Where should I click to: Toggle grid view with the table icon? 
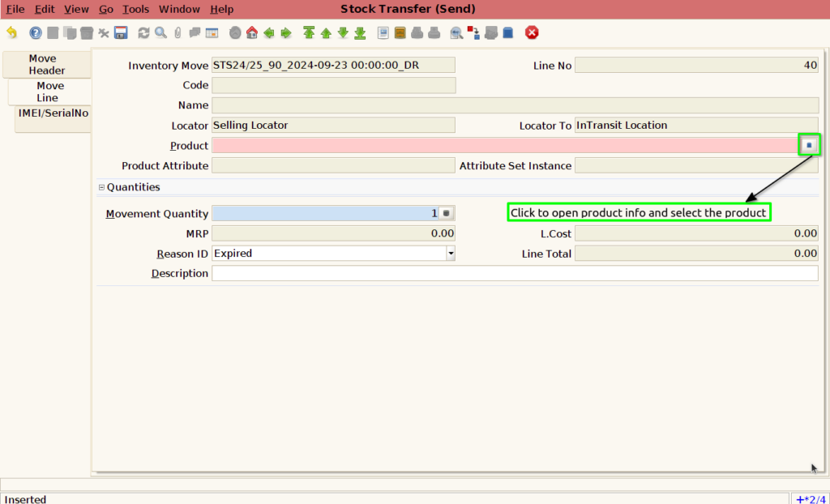tap(212, 33)
